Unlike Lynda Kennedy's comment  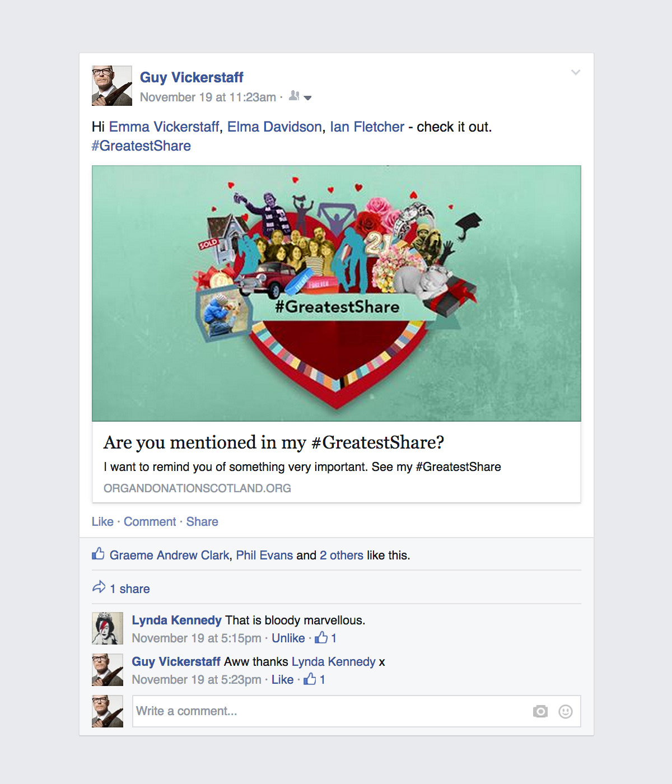[x=288, y=638]
